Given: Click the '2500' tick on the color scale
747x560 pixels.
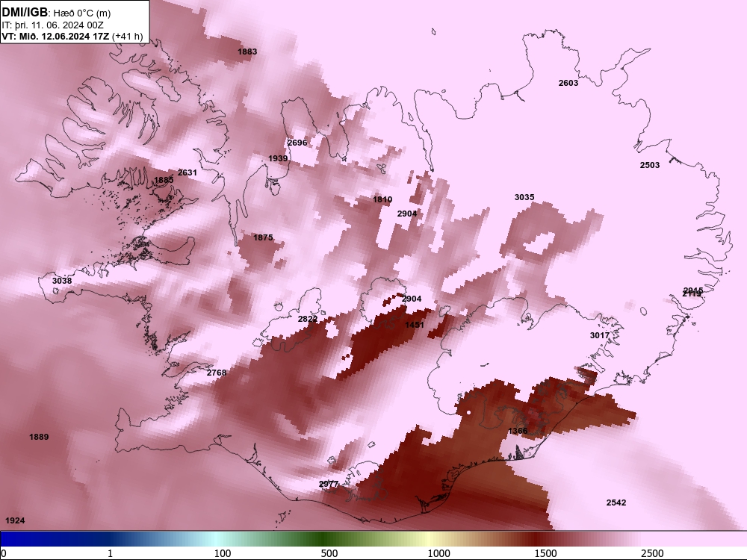Looking at the screenshot, I should click(x=652, y=553).
